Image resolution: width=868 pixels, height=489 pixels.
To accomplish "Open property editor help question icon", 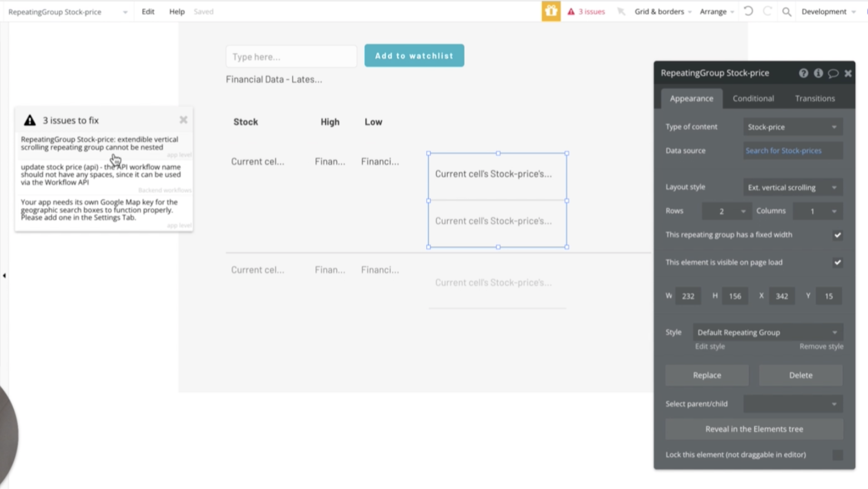I will pos(803,73).
